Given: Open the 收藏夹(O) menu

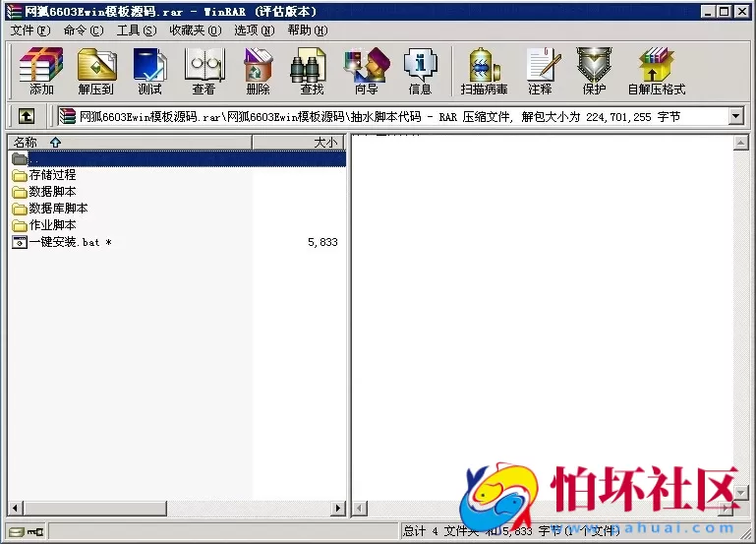Looking at the screenshot, I should pos(196,30).
